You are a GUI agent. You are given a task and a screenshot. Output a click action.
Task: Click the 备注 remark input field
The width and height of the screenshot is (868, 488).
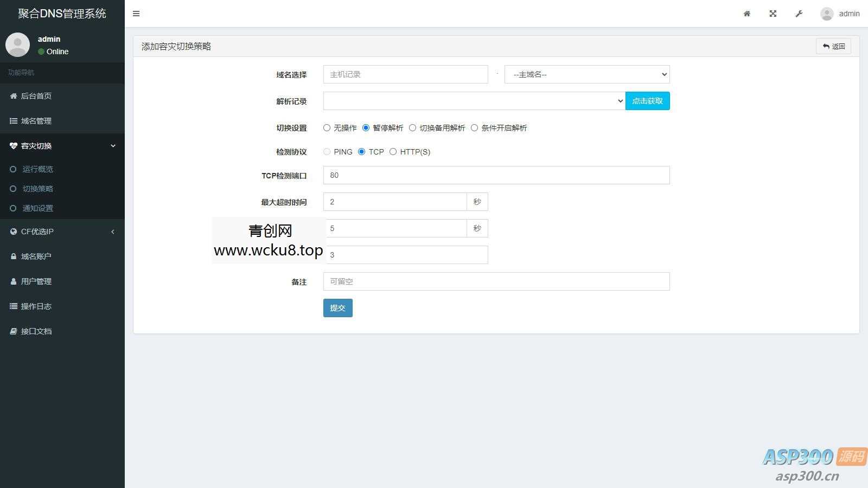(x=496, y=281)
